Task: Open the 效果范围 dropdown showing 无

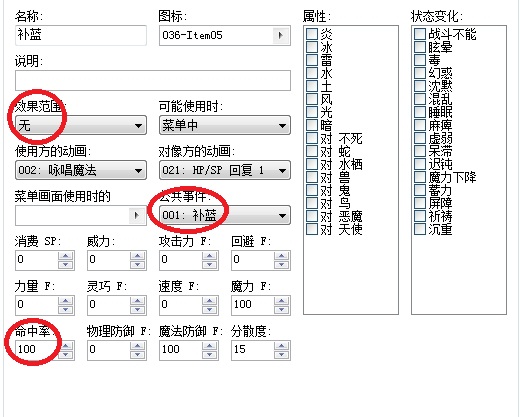Action: click(x=81, y=125)
